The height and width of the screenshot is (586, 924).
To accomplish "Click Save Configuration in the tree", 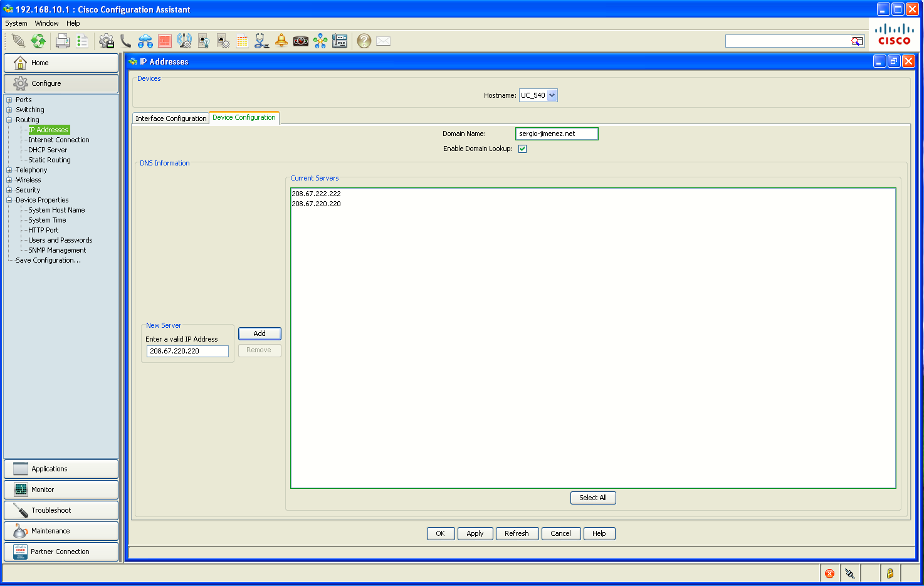I will (48, 260).
